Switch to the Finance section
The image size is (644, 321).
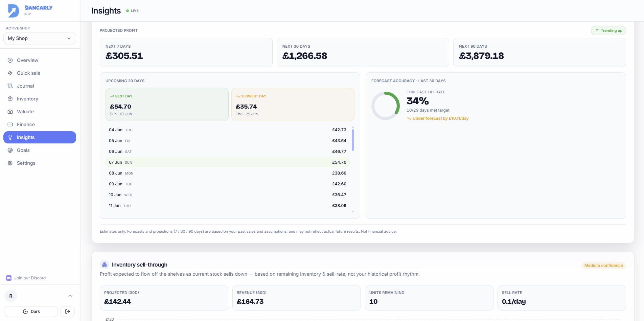click(x=40, y=124)
